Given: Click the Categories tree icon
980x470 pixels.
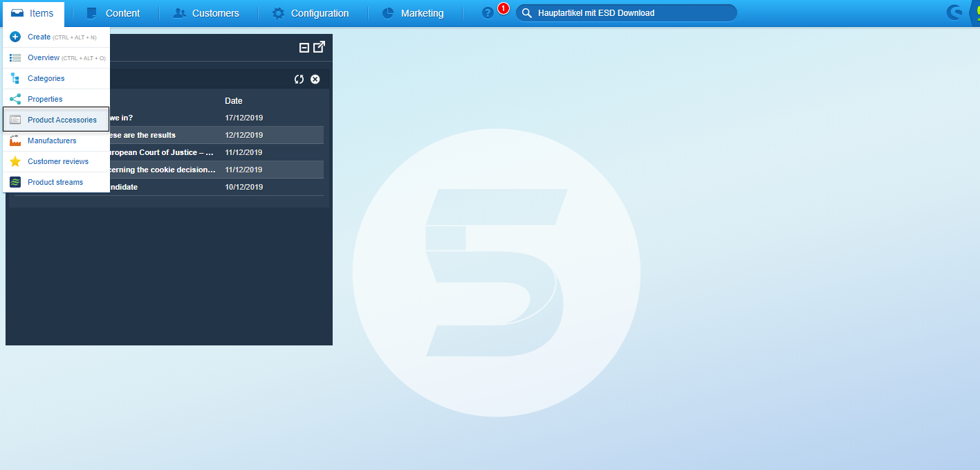Looking at the screenshot, I should coord(15,78).
